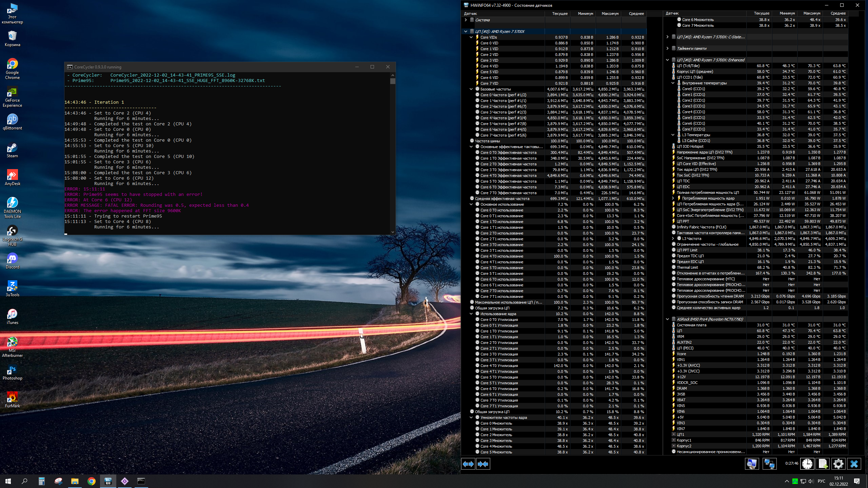Click the HWiNFO system summary monitor icon

(751, 464)
